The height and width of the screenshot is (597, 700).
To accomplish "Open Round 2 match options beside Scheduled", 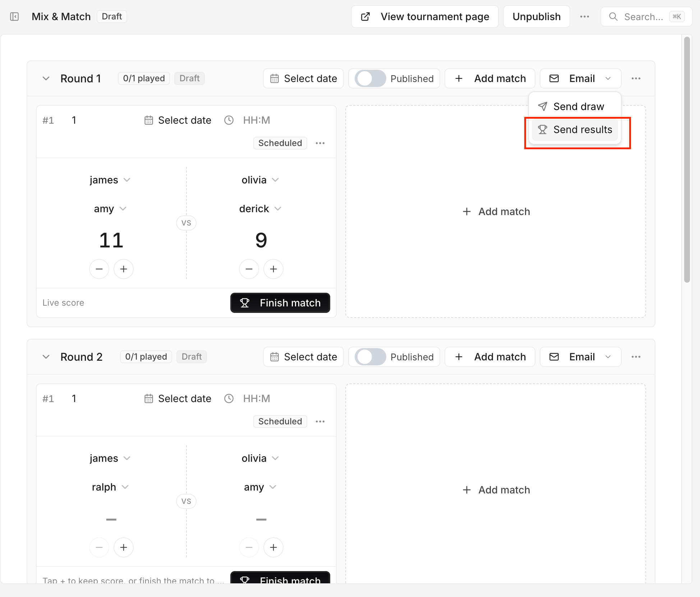I will 320,421.
